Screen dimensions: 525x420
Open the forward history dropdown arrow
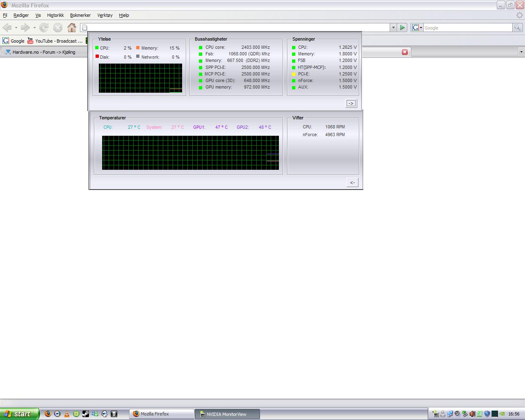tap(34, 28)
